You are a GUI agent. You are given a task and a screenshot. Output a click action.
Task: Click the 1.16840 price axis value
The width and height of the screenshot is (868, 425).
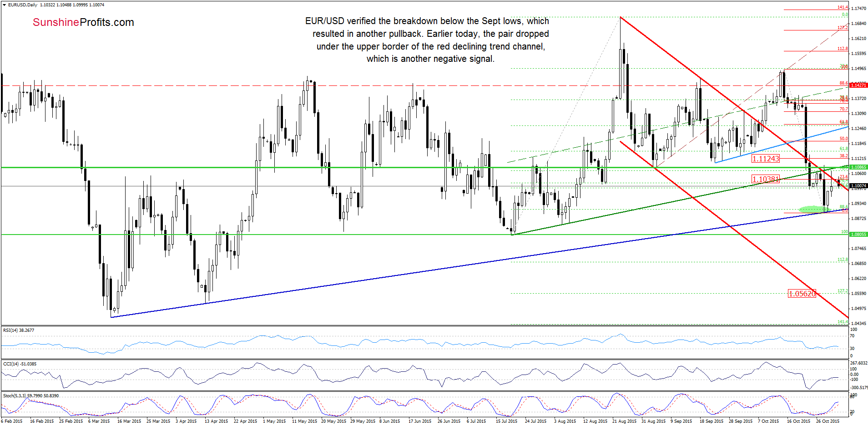pyautogui.click(x=858, y=23)
